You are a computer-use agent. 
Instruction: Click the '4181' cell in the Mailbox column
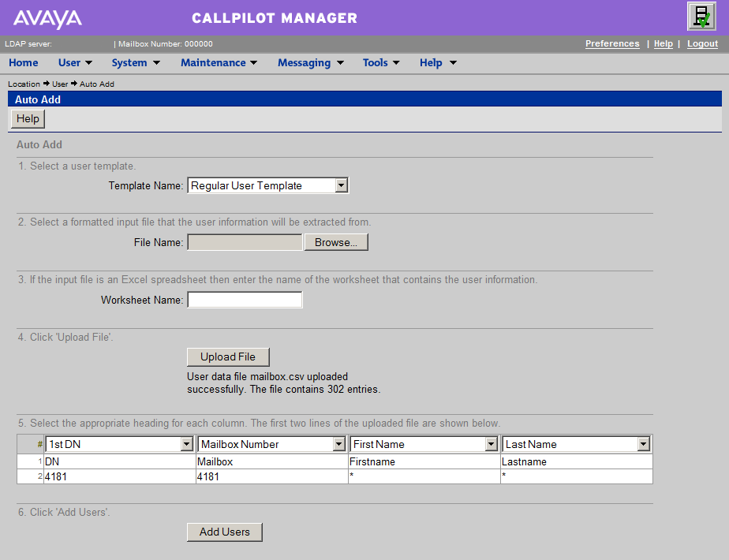click(272, 476)
